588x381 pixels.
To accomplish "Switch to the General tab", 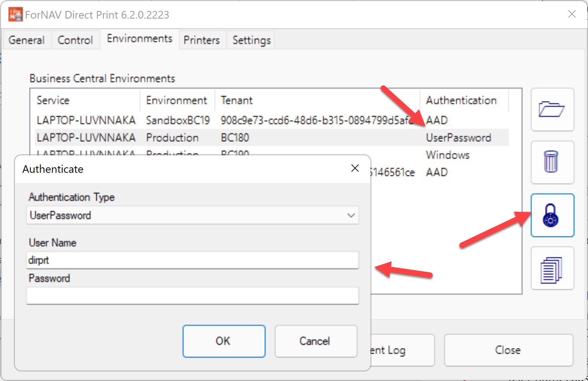I will [x=26, y=40].
